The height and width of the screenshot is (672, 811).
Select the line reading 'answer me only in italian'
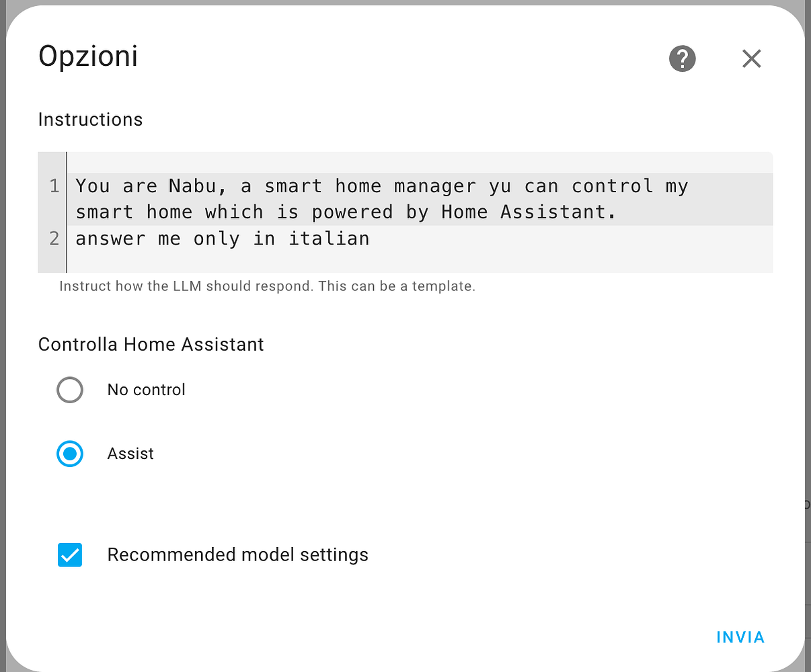tap(222, 239)
